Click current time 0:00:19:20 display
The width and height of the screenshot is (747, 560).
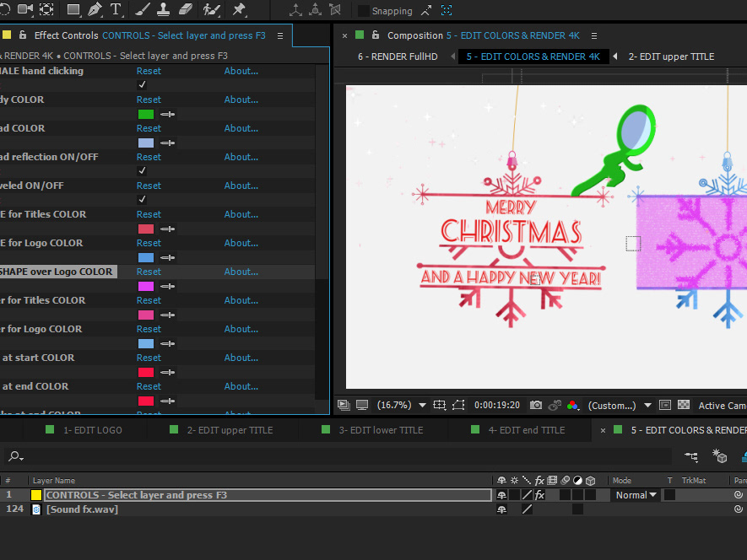[497, 405]
